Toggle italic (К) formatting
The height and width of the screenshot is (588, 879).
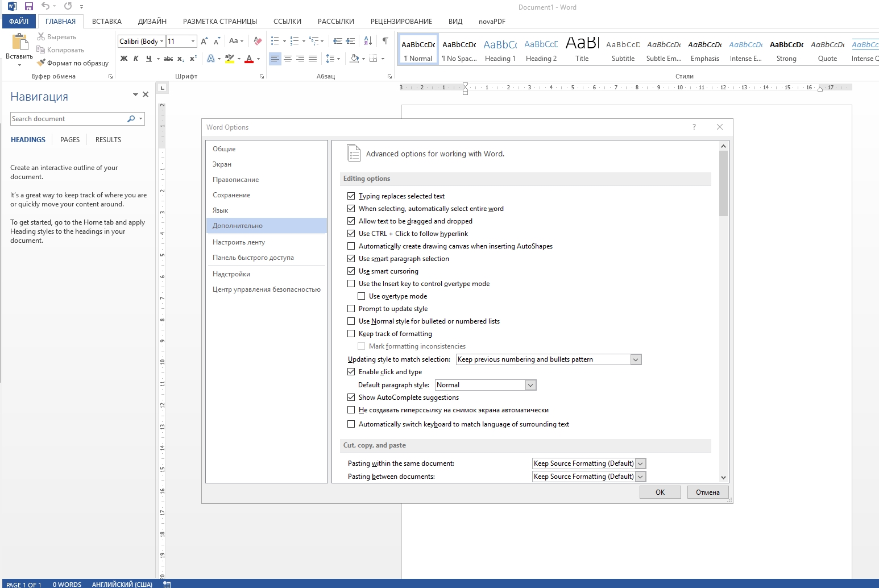pos(136,59)
